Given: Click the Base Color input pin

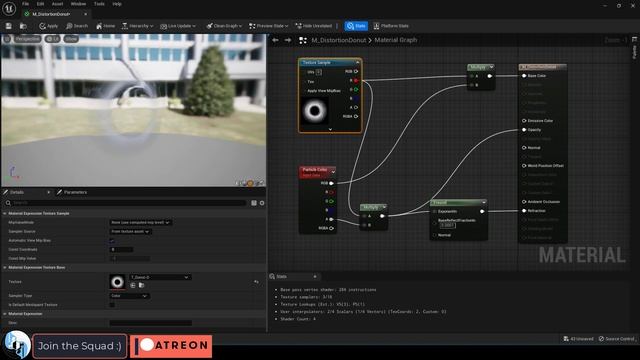Looking at the screenshot, I should 524,76.
